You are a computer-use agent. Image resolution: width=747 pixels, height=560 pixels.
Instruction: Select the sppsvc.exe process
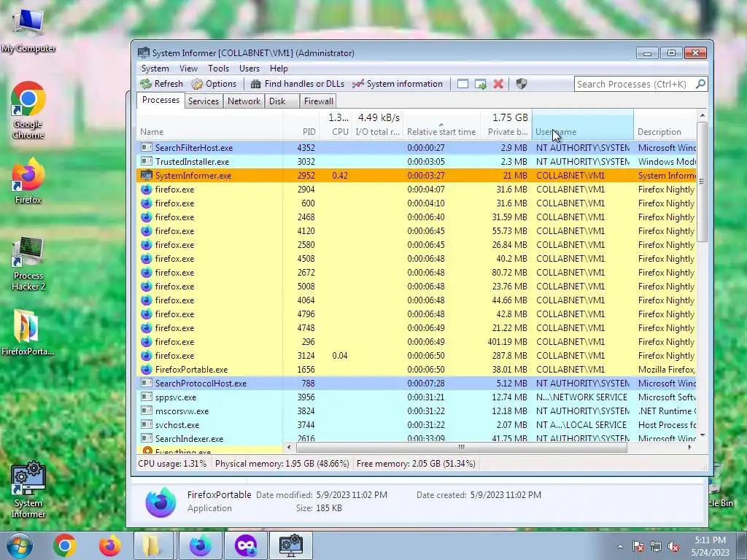click(x=417, y=397)
